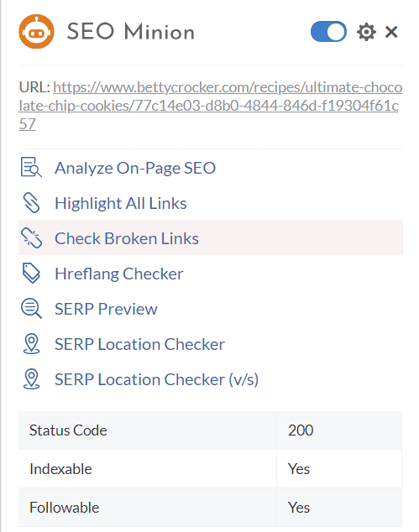Open Hreflang Checker
Screen dimensions: 419x532
tap(119, 274)
